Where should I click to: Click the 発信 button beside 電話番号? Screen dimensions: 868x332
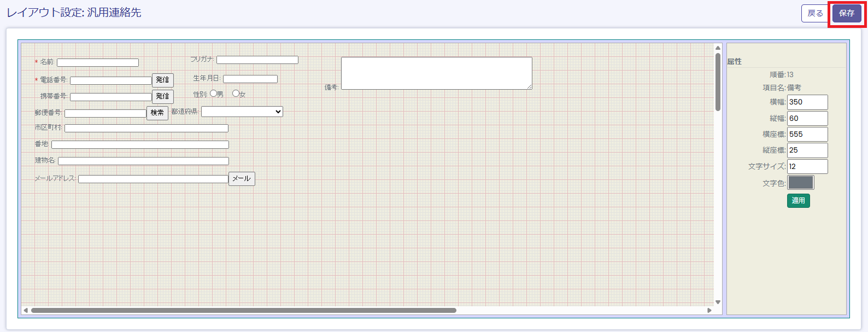tap(162, 80)
